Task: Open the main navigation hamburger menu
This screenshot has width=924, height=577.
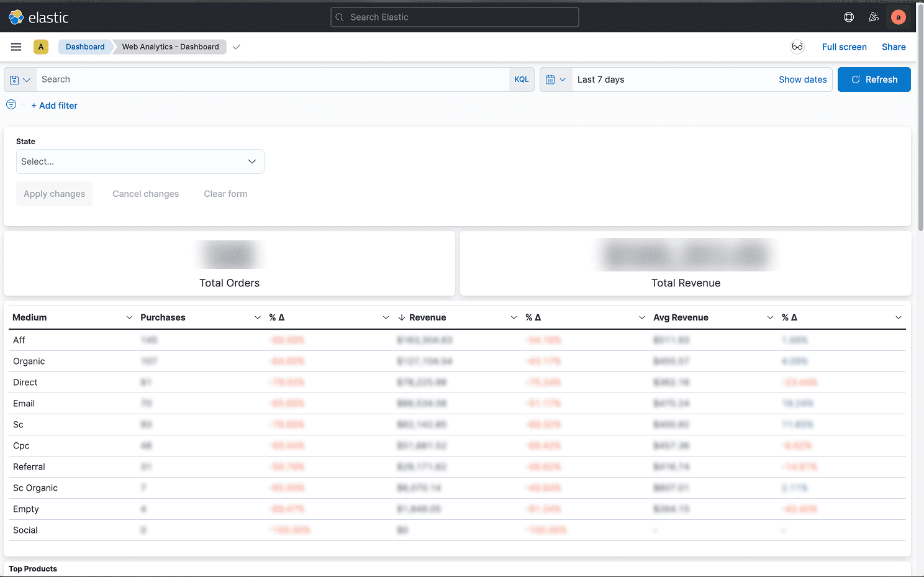Action: click(16, 47)
